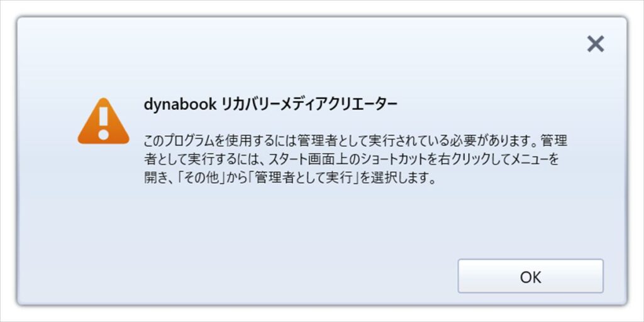Screen dimensions: 644x322
Task: Click the second line starting with 者として実行するには
Action: point(352,160)
